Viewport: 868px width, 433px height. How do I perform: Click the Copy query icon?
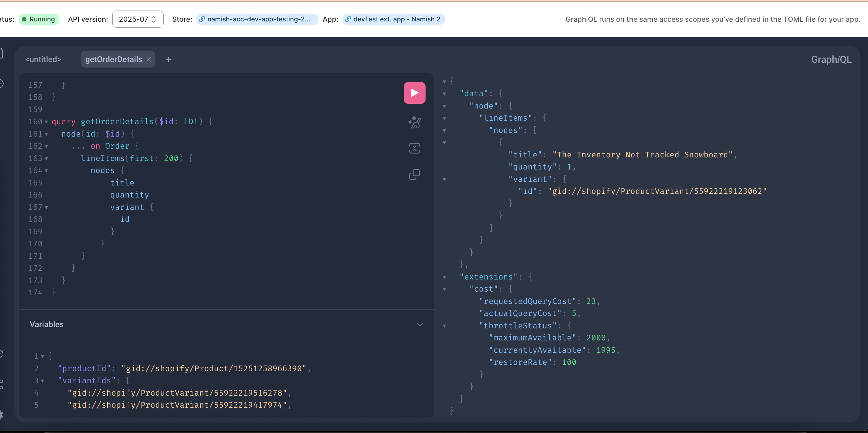pos(414,174)
